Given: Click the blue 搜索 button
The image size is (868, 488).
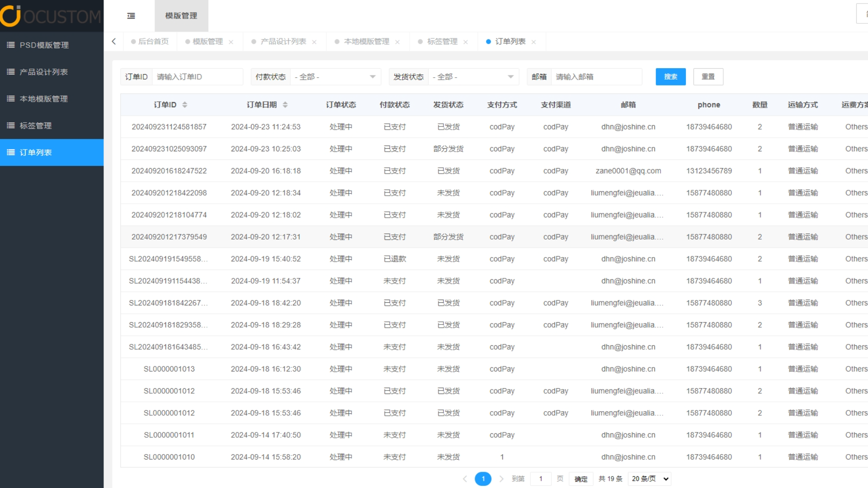Looking at the screenshot, I should 670,77.
